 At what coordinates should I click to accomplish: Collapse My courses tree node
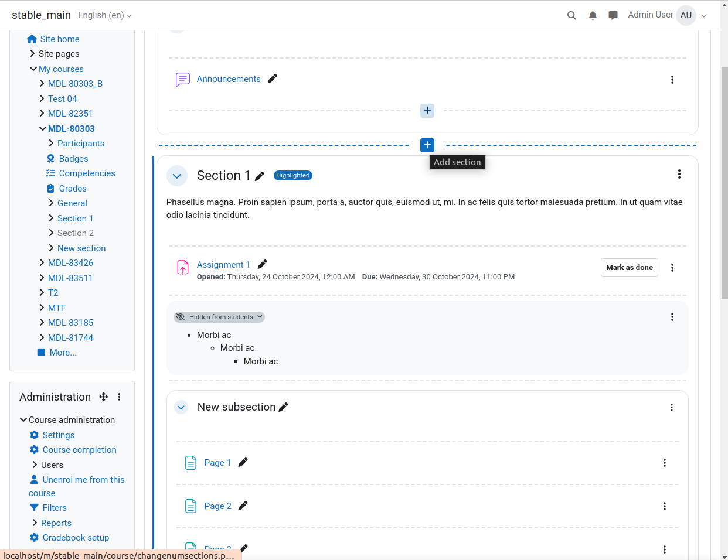[x=33, y=69]
